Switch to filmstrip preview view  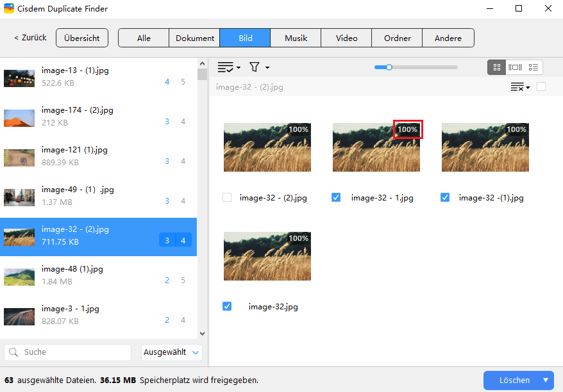point(515,67)
